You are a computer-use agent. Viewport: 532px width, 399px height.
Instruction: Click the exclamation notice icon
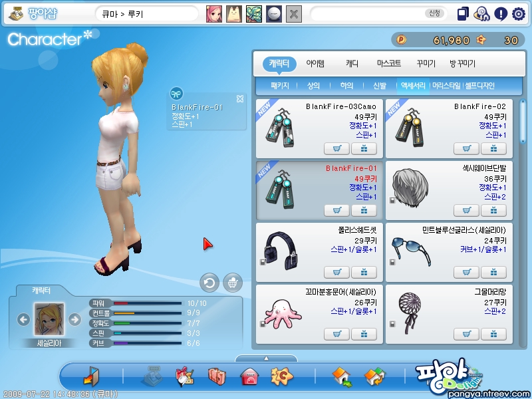coord(501,14)
